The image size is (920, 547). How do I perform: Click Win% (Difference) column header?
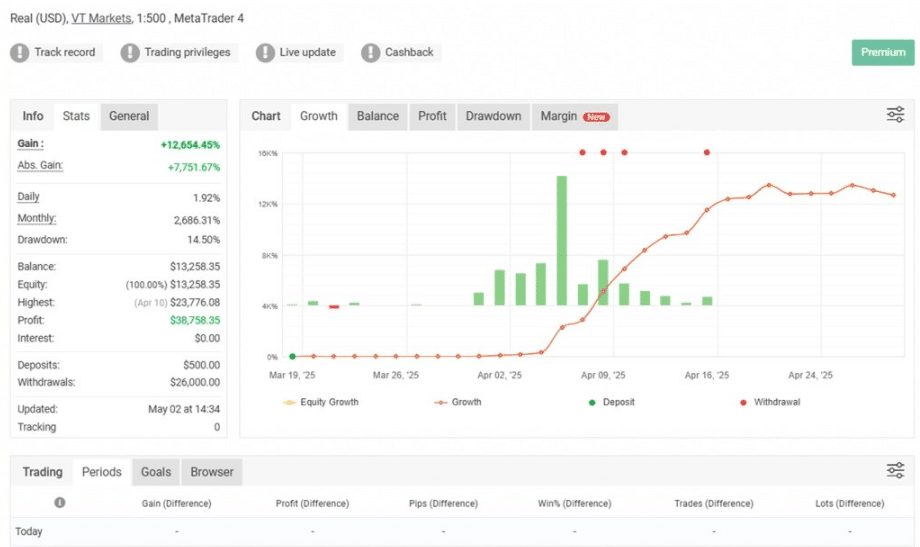tap(574, 504)
